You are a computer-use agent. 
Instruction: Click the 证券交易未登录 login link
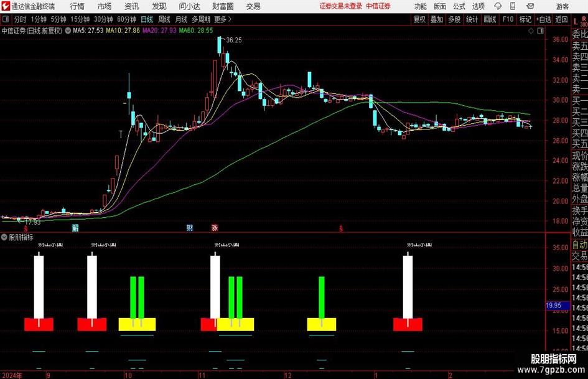click(341, 6)
